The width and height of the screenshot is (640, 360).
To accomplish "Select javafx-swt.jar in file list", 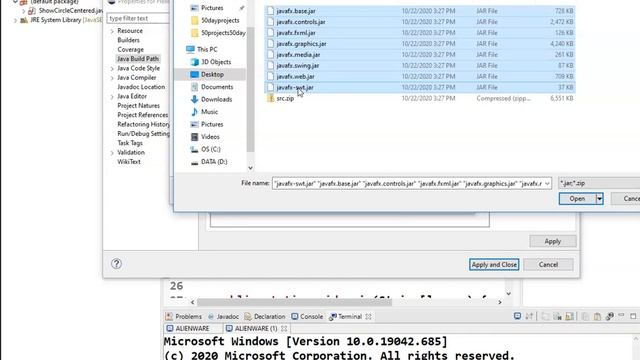I will click(x=419, y=87).
